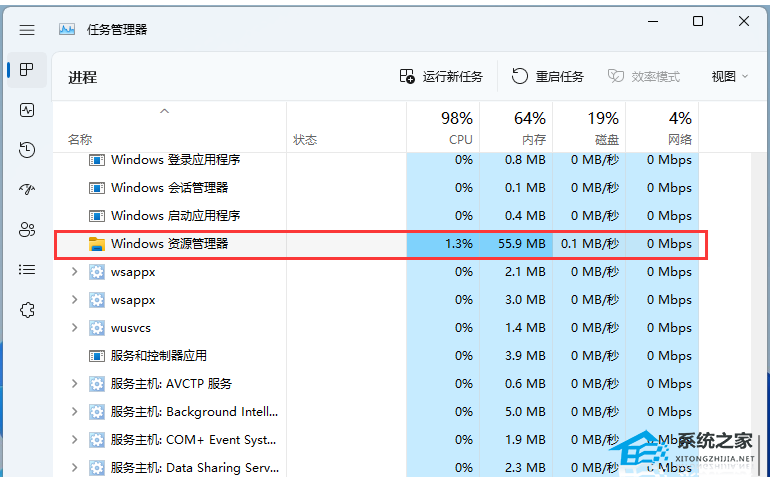The image size is (770, 477).
Task: Open the Details list icon in sidebar
Action: tap(27, 270)
